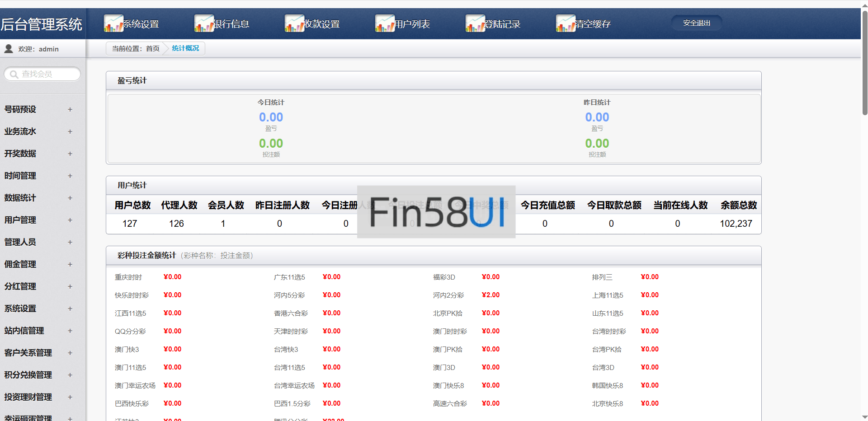Viewport: 868px width, 421px height.
Task: Click the admin user avatar icon
Action: 8,48
